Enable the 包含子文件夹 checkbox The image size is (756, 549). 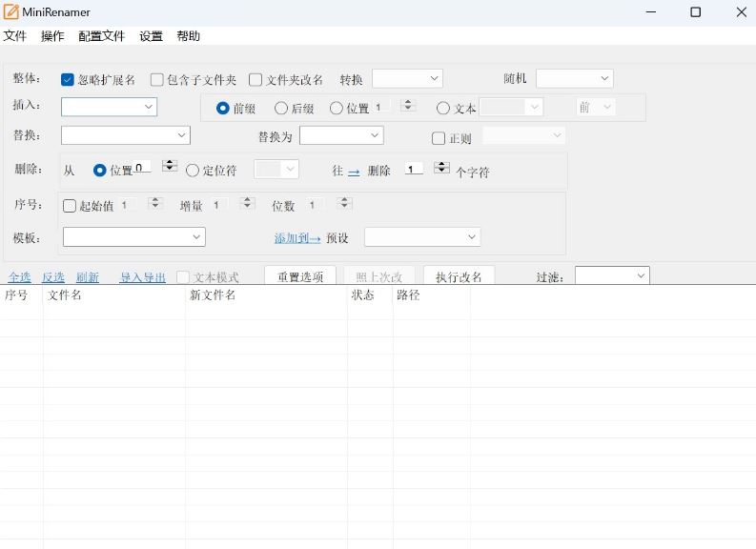(x=157, y=80)
